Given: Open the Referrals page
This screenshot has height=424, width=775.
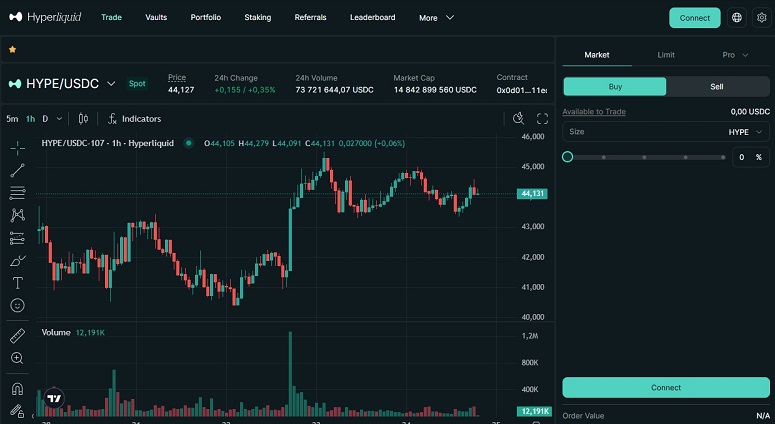Looking at the screenshot, I should pyautogui.click(x=310, y=17).
